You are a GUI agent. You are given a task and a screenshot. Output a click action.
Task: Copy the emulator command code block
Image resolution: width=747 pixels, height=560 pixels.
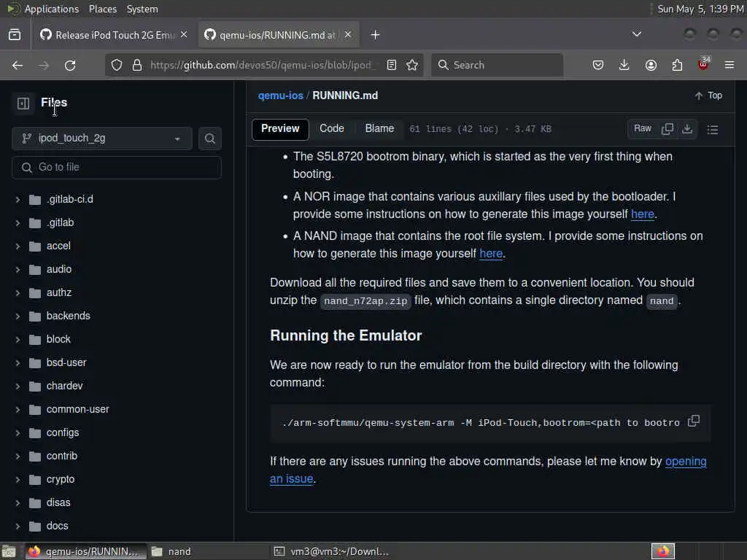pyautogui.click(x=694, y=421)
